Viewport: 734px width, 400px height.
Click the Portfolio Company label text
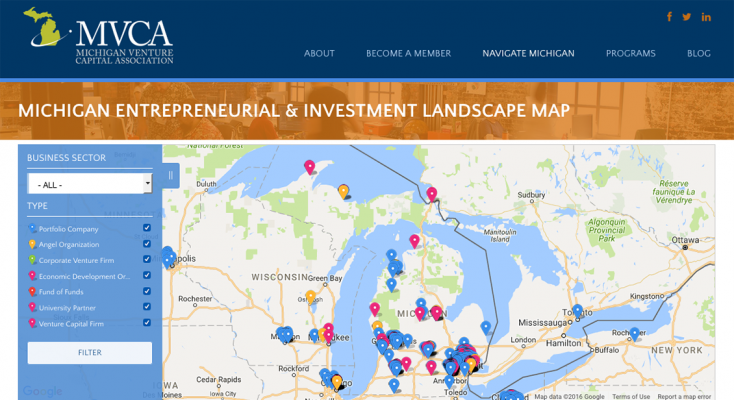pos(68,229)
